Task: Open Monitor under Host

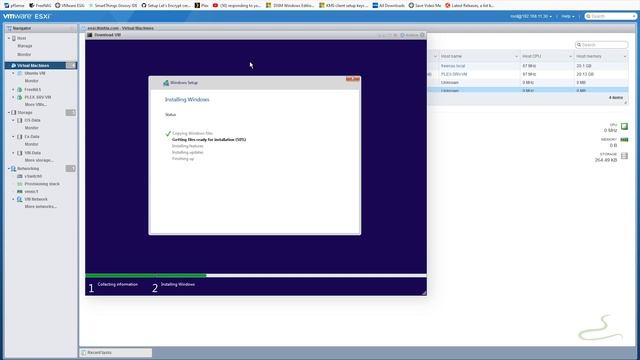Action: click(x=24, y=54)
